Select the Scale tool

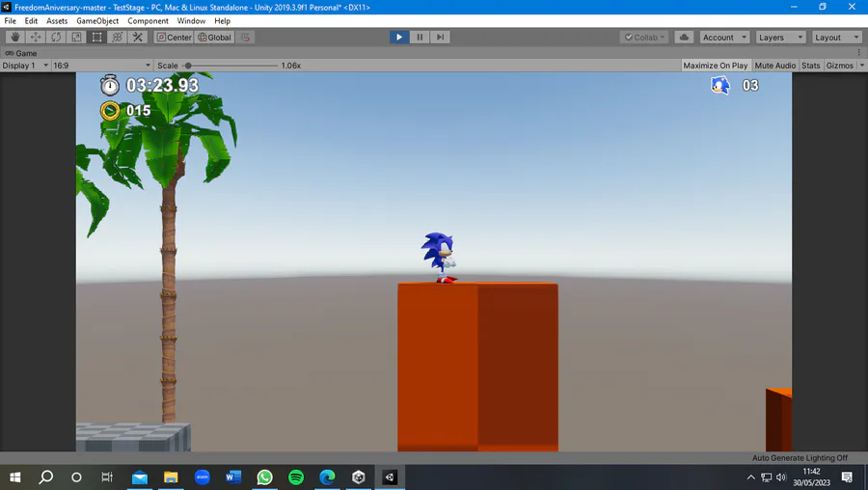click(76, 37)
